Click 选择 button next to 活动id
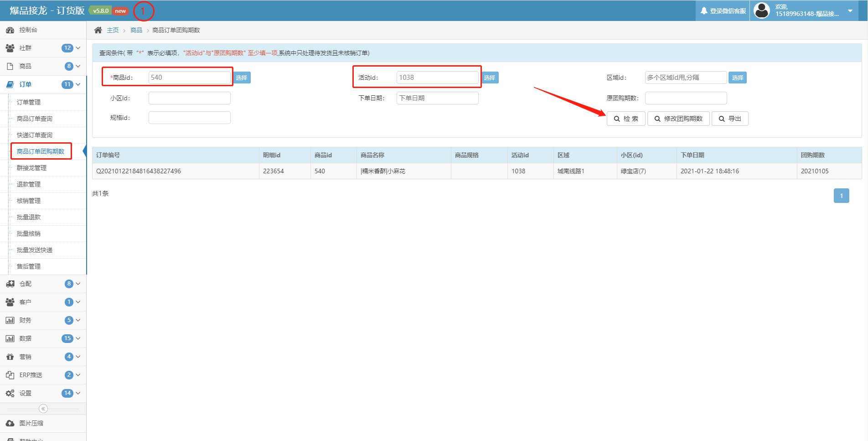 coord(490,78)
